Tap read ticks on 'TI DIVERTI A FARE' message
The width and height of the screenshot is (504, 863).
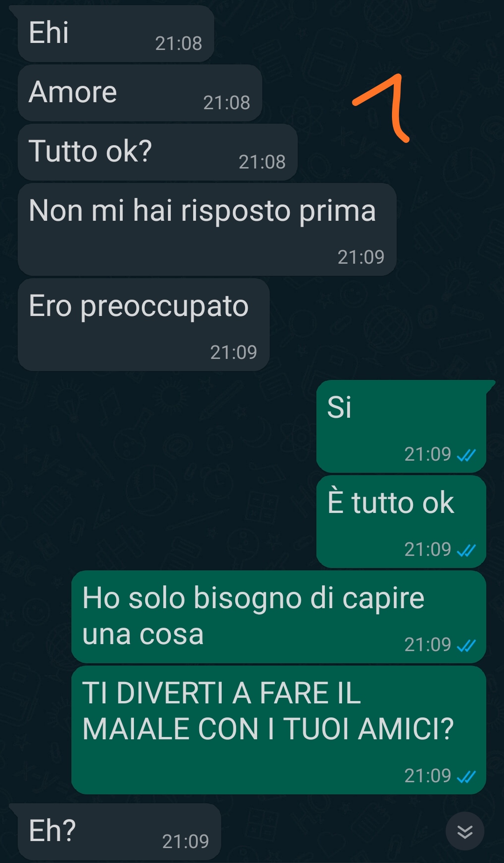(466, 777)
